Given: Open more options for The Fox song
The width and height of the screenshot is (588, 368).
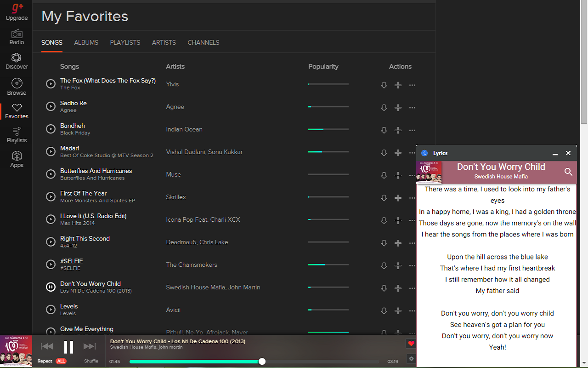Looking at the screenshot, I should pyautogui.click(x=412, y=85).
